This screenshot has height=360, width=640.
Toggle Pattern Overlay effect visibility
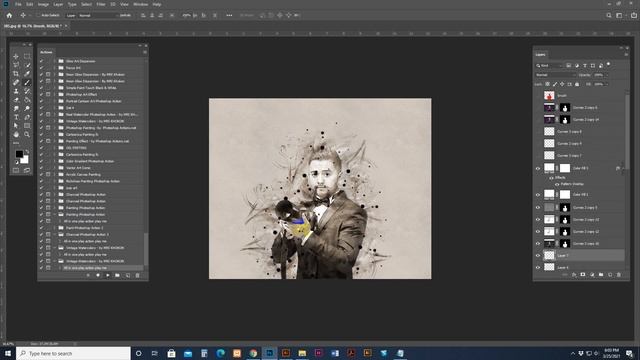pyautogui.click(x=557, y=184)
